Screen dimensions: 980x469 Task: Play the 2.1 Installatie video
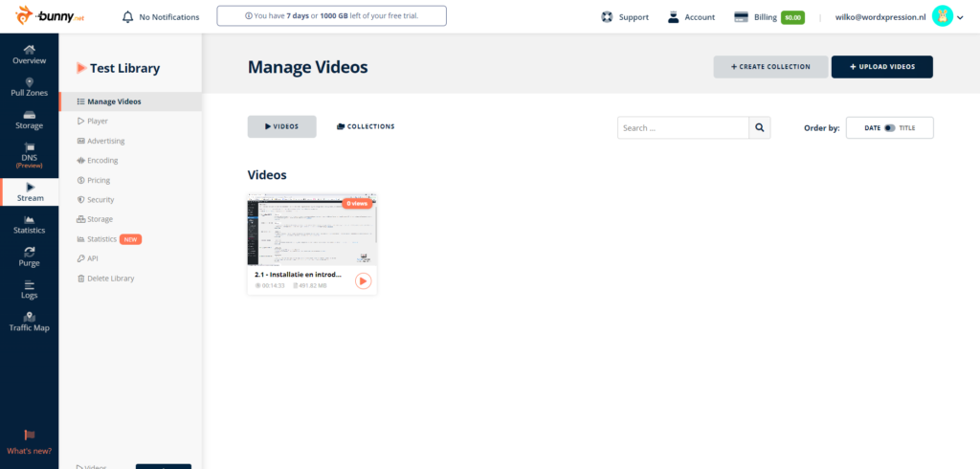point(363,280)
